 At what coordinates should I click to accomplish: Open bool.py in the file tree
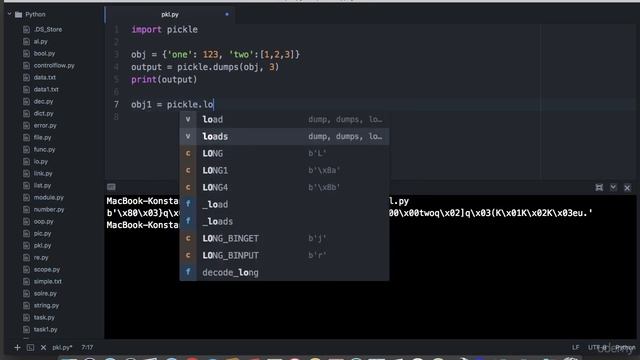[x=44, y=53]
